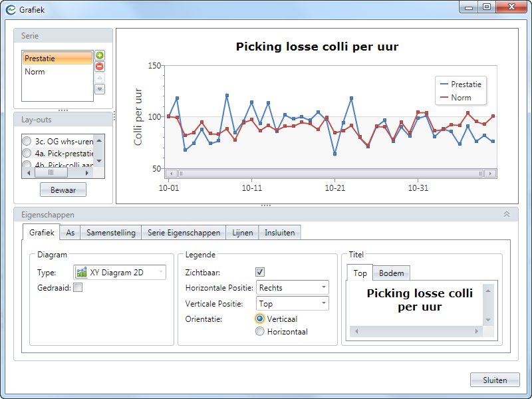
Task: Open the Bodem title tab
Action: pos(392,273)
